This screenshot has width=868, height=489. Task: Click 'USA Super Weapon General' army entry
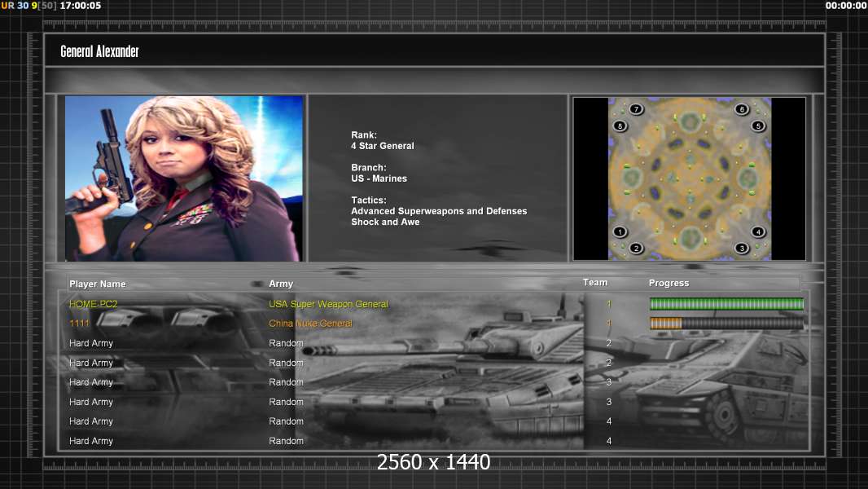click(328, 304)
